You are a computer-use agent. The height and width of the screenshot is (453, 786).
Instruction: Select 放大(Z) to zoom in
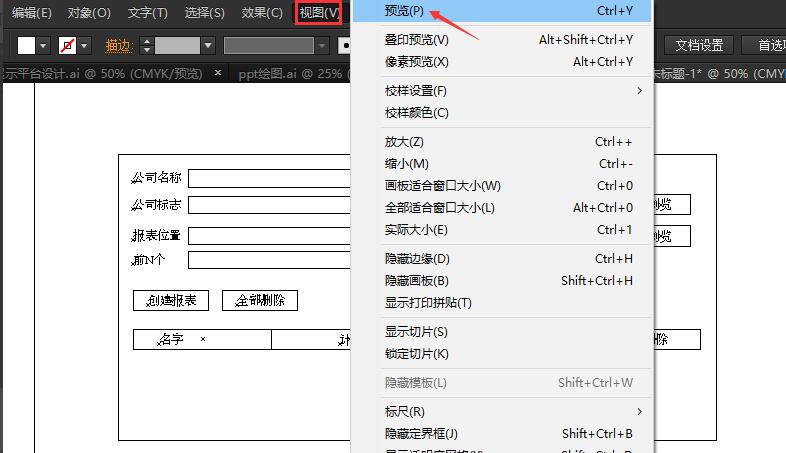coord(502,142)
